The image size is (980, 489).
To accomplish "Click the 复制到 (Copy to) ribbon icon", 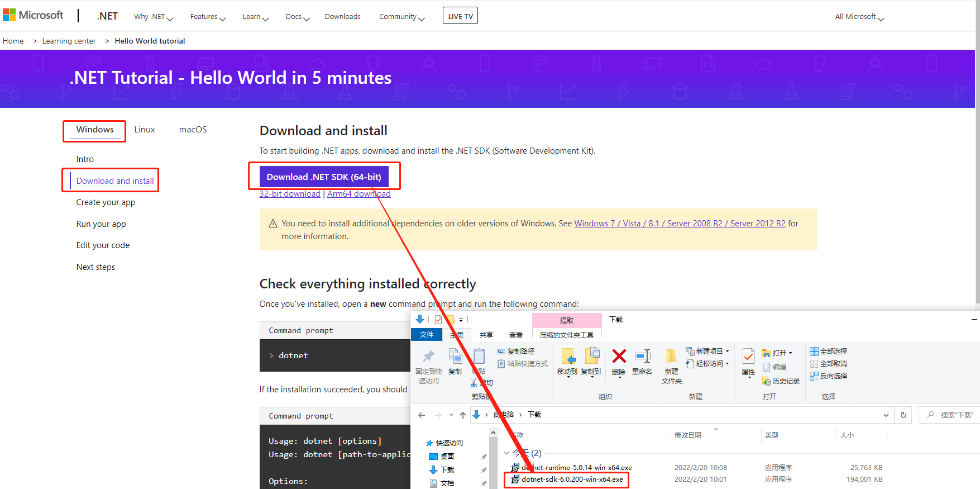I will click(591, 356).
